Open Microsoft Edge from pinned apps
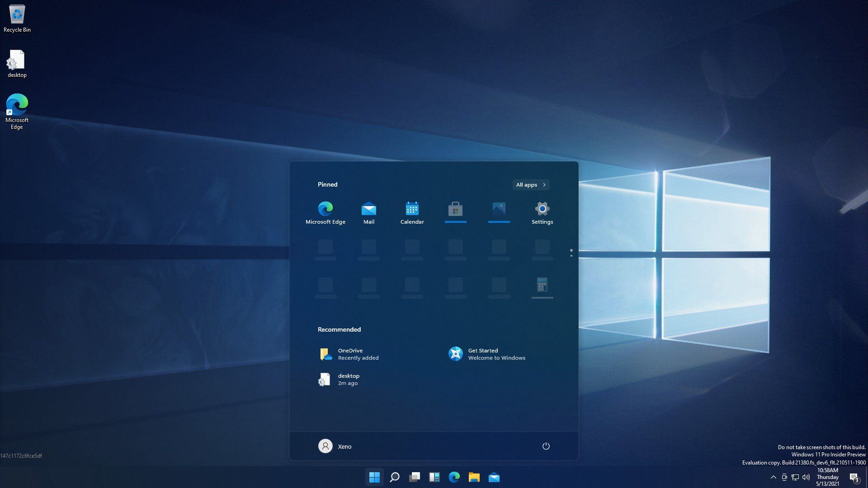The height and width of the screenshot is (488, 868). [x=325, y=213]
